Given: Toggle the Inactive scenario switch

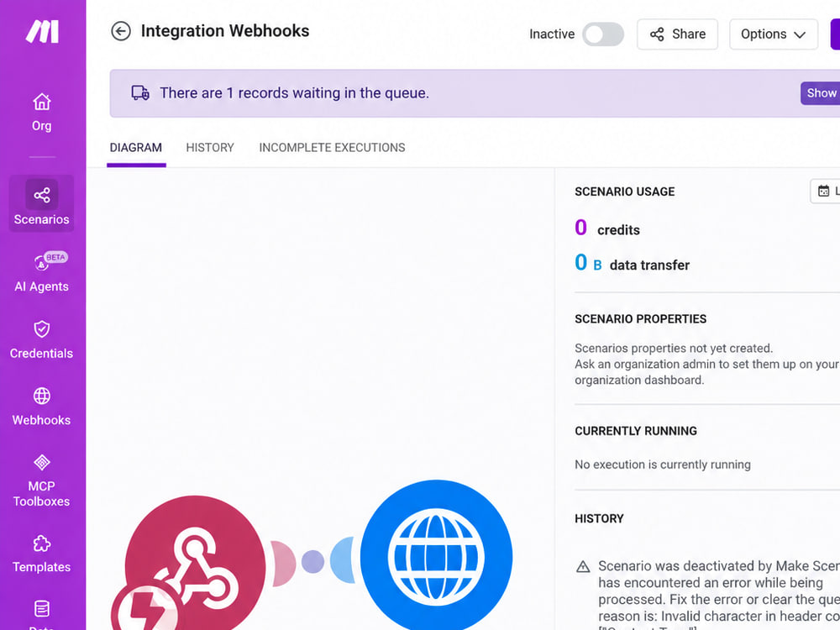Looking at the screenshot, I should tap(603, 34).
